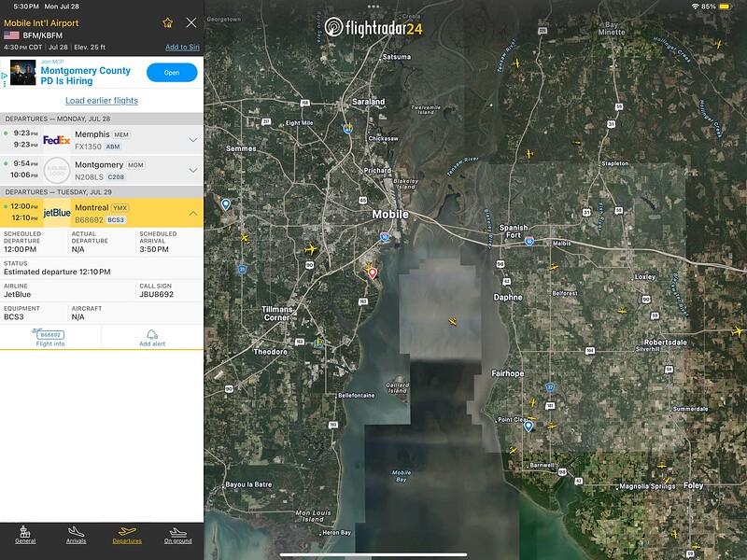The height and width of the screenshot is (560, 747).
Task: Select the aircraft near Hollinger Creek
Action: point(718,44)
